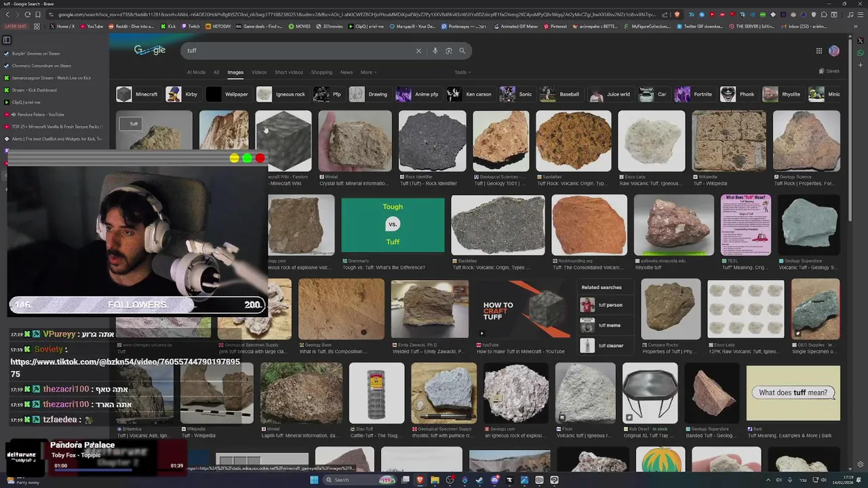The image size is (868, 488).
Task: Switch to the AI Mode tab
Action: point(196,73)
